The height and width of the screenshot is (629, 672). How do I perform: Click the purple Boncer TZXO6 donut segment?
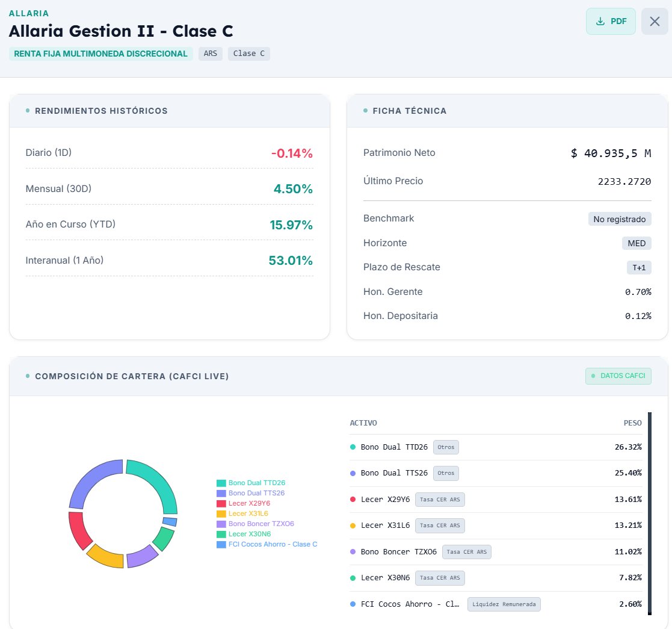[x=142, y=557]
